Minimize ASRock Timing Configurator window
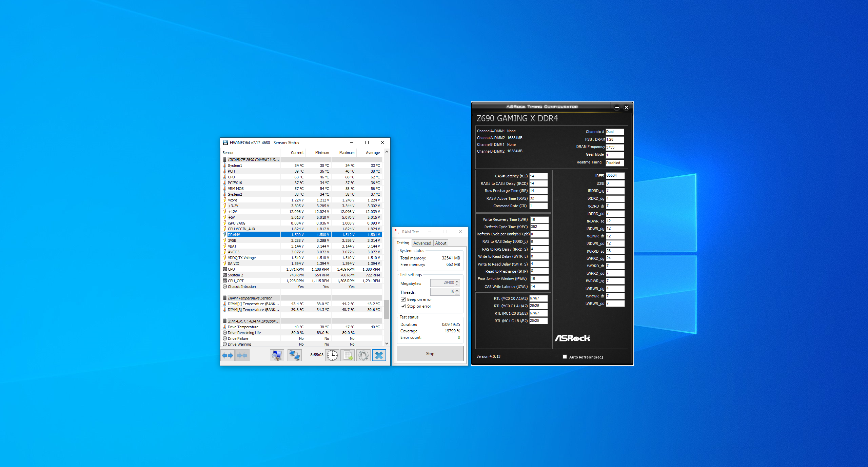Screen dimensions: 868x467 pos(617,108)
